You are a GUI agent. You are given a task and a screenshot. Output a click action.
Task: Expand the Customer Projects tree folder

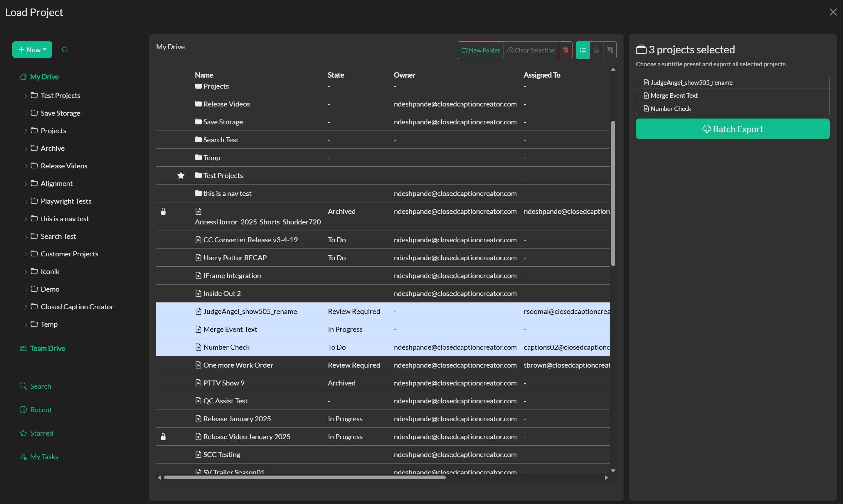26,254
